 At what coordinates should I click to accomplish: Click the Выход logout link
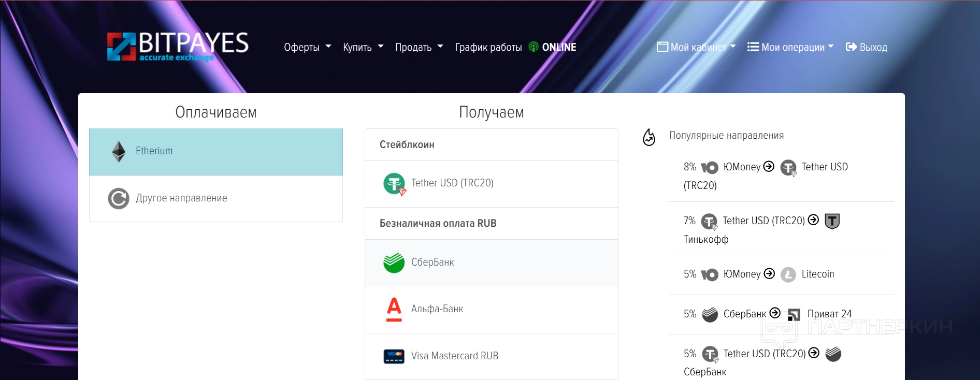tap(867, 47)
